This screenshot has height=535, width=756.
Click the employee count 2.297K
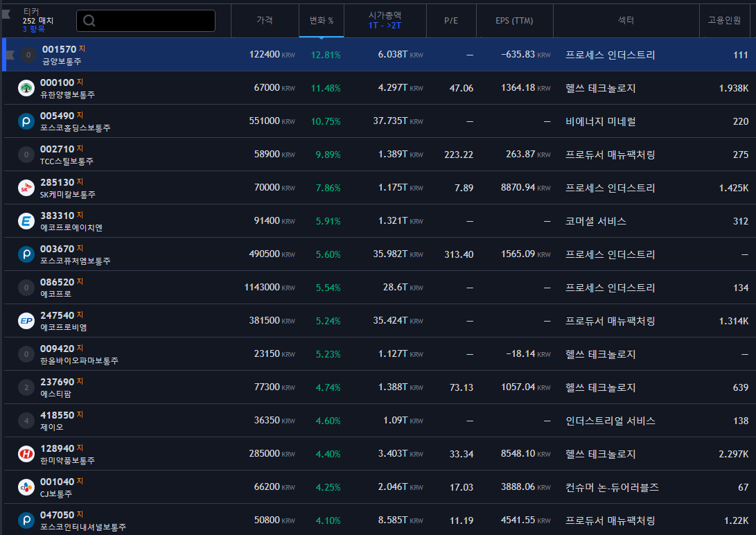pos(733,454)
